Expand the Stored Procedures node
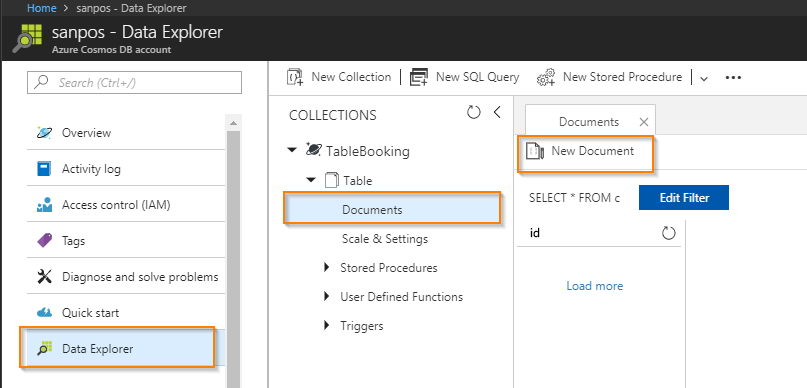 (326, 268)
